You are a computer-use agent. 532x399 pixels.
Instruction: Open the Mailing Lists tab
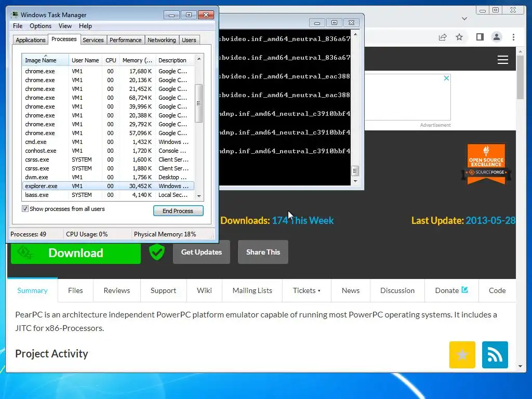click(x=252, y=290)
